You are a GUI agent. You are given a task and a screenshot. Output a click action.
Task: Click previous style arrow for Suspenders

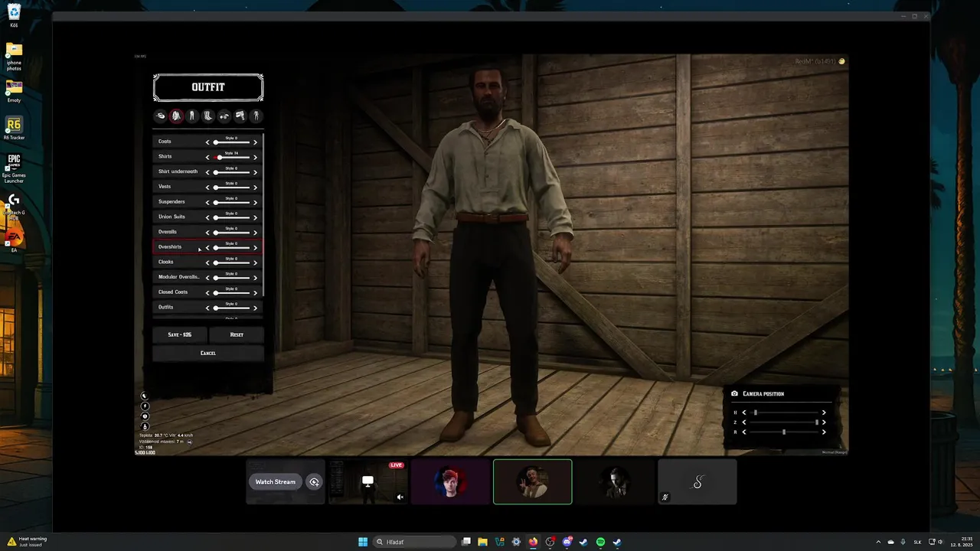[207, 202]
